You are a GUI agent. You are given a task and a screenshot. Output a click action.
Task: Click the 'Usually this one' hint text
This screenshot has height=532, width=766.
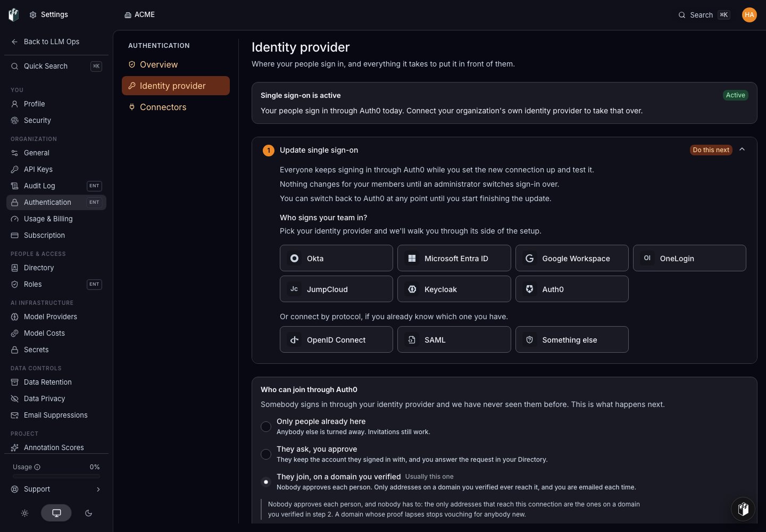click(429, 477)
